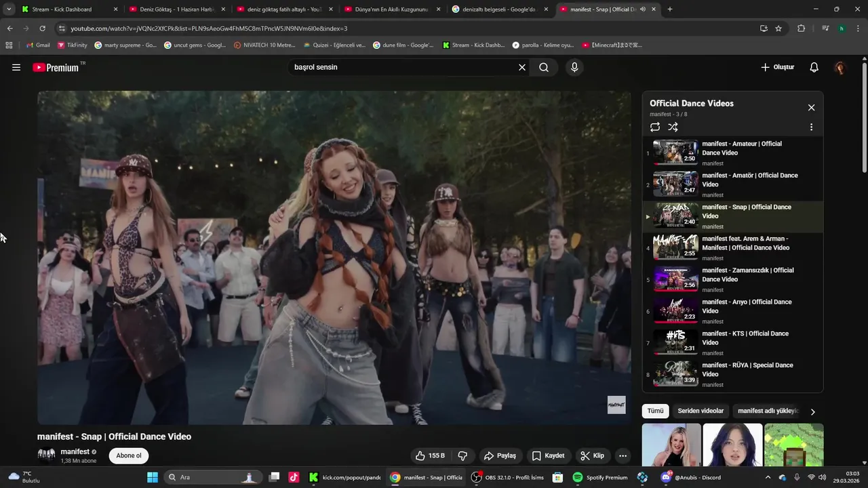Open the TikTok taskbar app
Image resolution: width=868 pixels, height=488 pixels.
(294, 477)
